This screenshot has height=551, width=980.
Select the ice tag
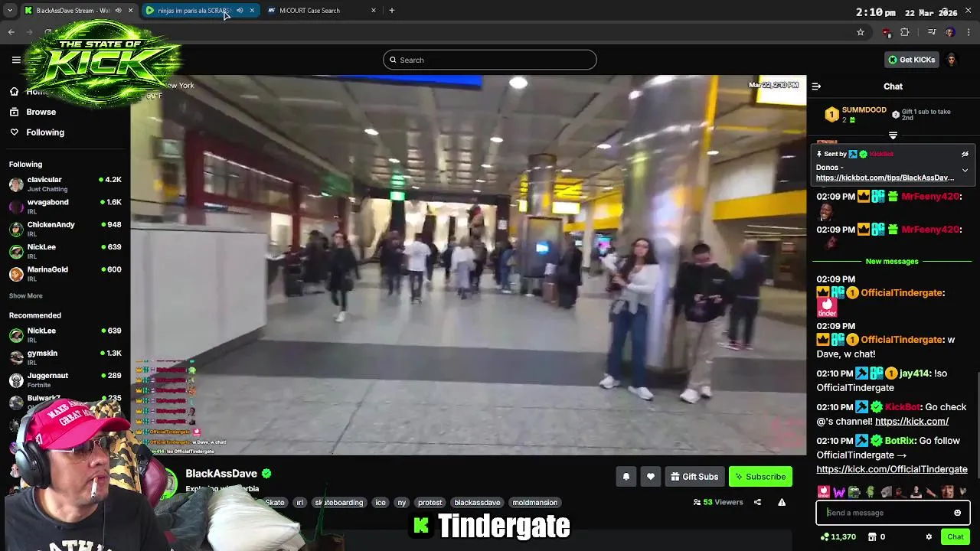(x=381, y=503)
